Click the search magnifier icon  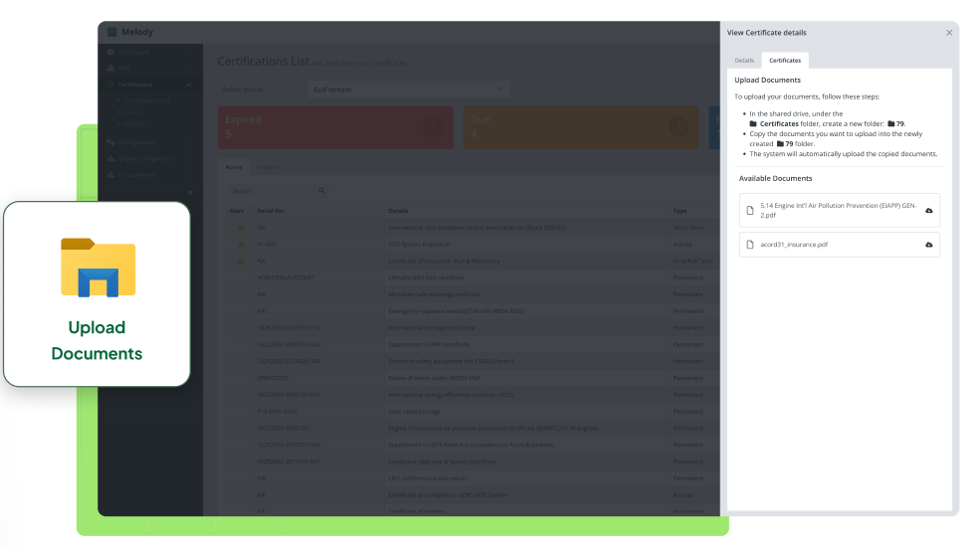(321, 191)
